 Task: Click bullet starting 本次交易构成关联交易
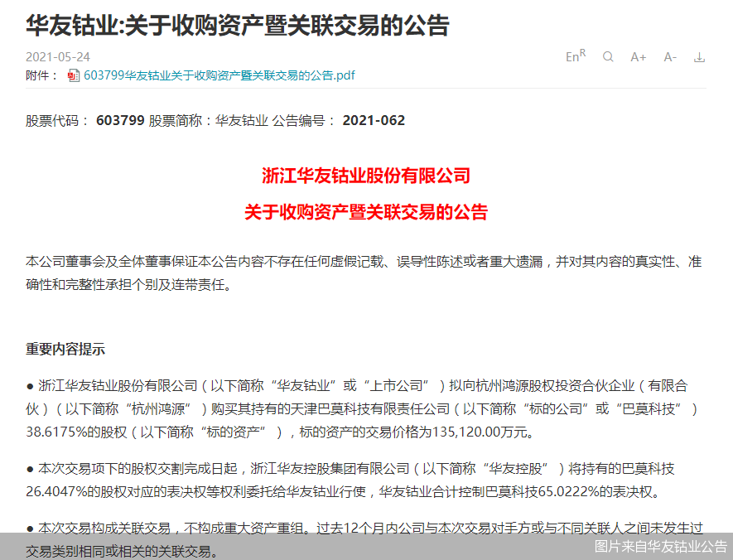point(364,539)
